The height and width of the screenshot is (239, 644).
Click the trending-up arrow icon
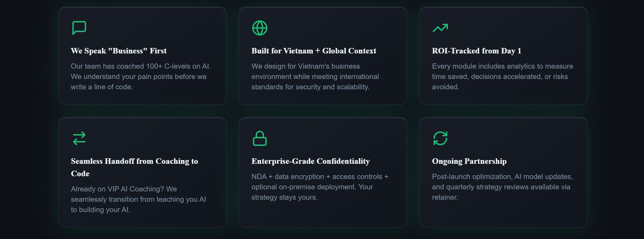tap(440, 28)
